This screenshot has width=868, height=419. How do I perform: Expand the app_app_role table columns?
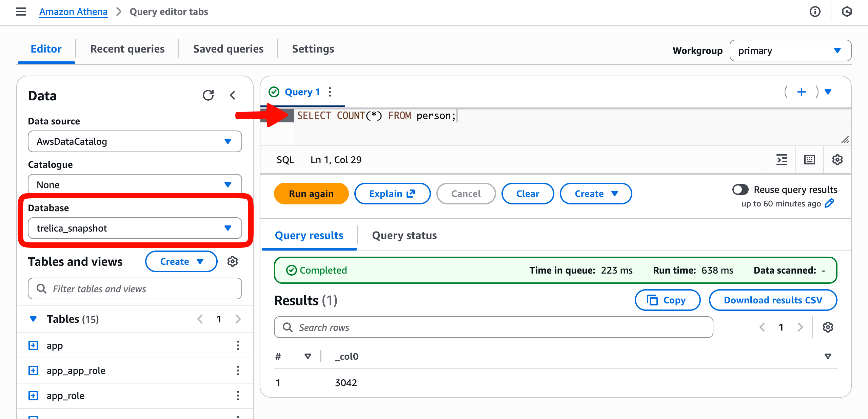click(33, 371)
